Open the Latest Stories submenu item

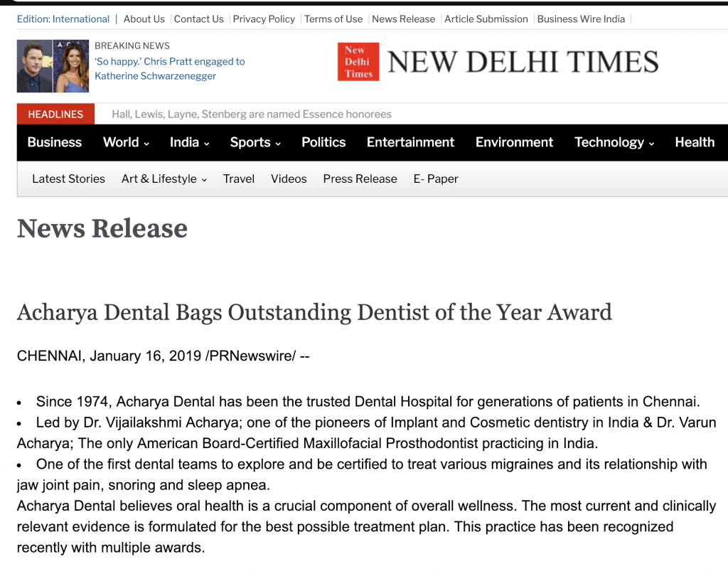click(69, 179)
